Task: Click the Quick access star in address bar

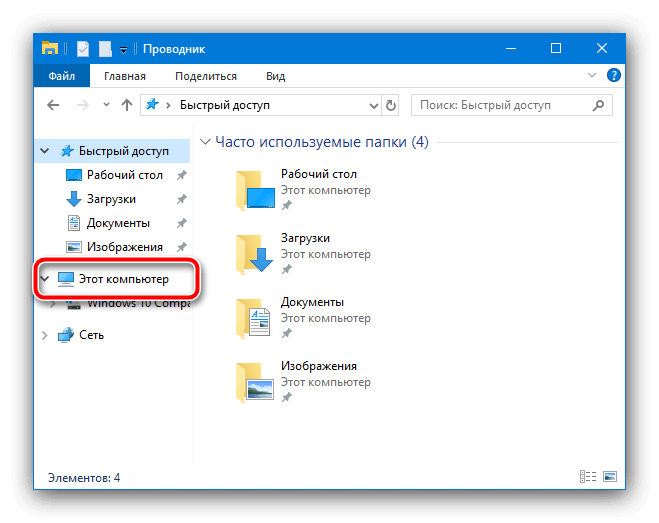Action: [x=152, y=104]
